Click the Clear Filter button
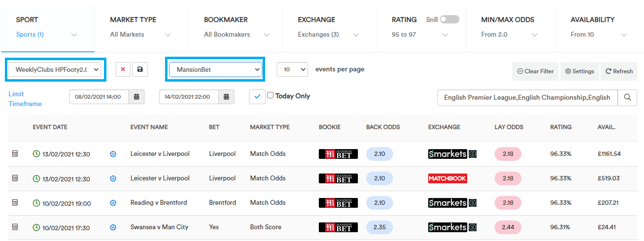The height and width of the screenshot is (241, 644). [536, 71]
